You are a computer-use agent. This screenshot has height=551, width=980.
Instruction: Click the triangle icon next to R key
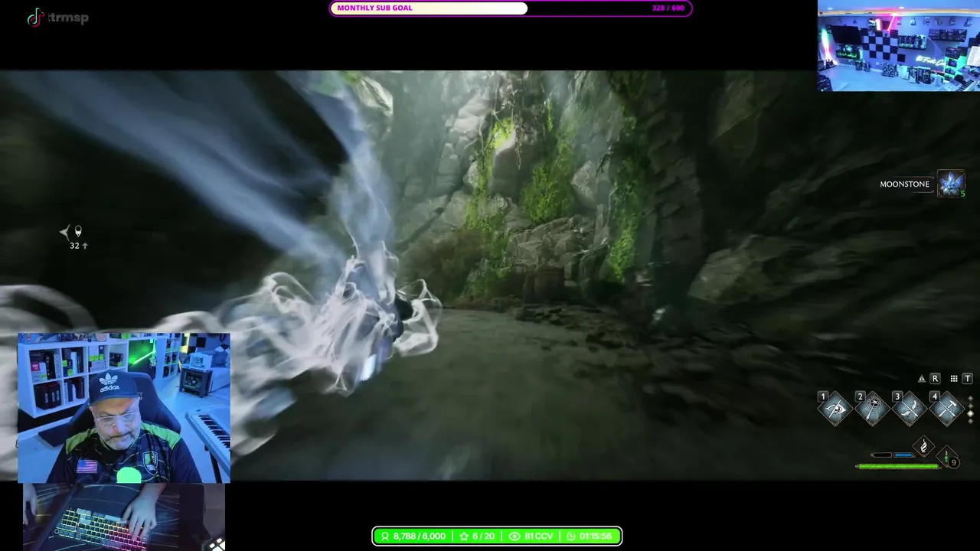coord(922,379)
